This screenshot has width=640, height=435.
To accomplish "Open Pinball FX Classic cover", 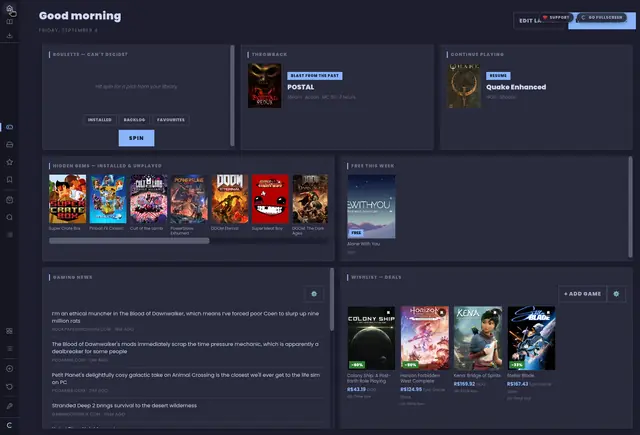I will (108, 199).
